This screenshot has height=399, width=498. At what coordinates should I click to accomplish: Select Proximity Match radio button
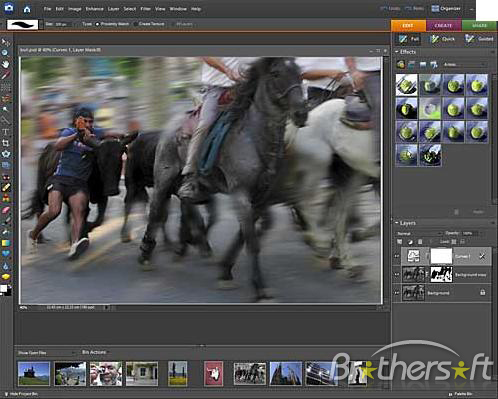[x=98, y=24]
